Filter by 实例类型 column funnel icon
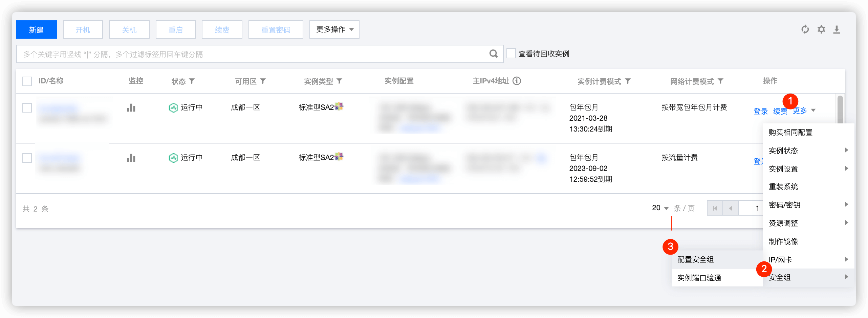This screenshot has width=868, height=318. 339,81
